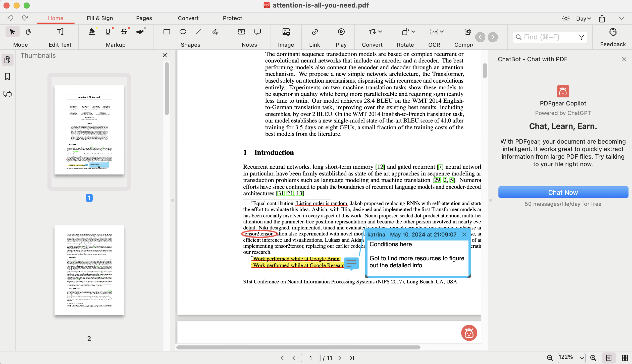This screenshot has width=632, height=364.
Task: Select the highlighter markup tool
Action: [92, 32]
